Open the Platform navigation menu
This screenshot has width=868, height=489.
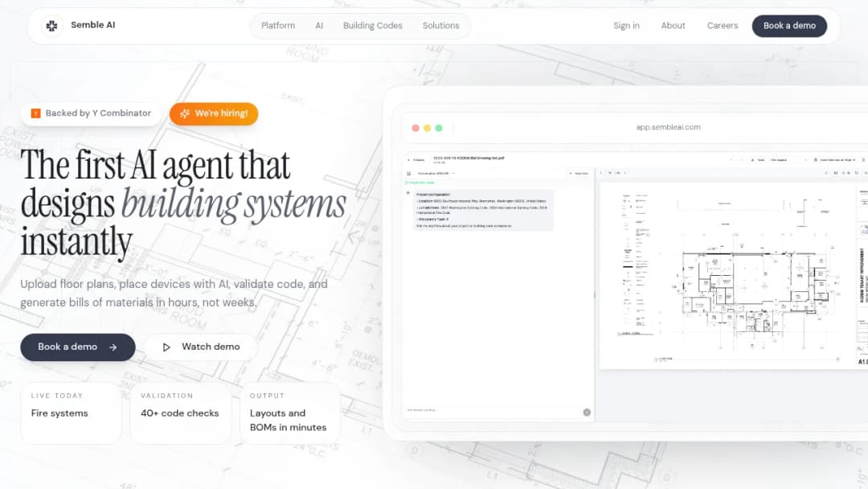point(278,26)
